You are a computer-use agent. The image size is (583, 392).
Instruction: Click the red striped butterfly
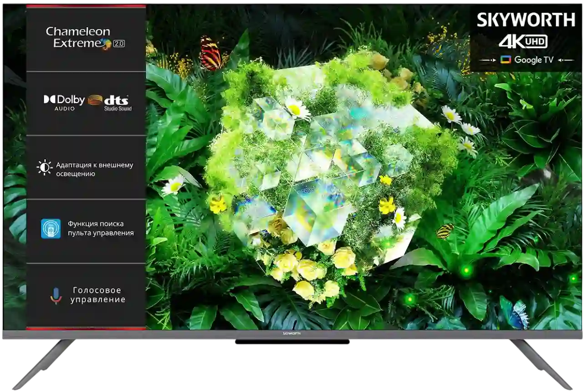(x=211, y=53)
